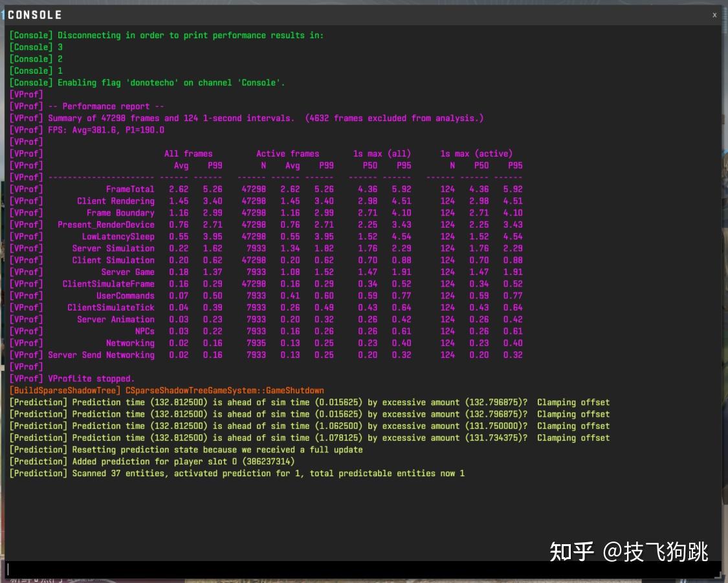This screenshot has height=583, width=728.
Task: Select the 'FPS: Avg=381.6, P1=190.0' line
Action: (87, 130)
